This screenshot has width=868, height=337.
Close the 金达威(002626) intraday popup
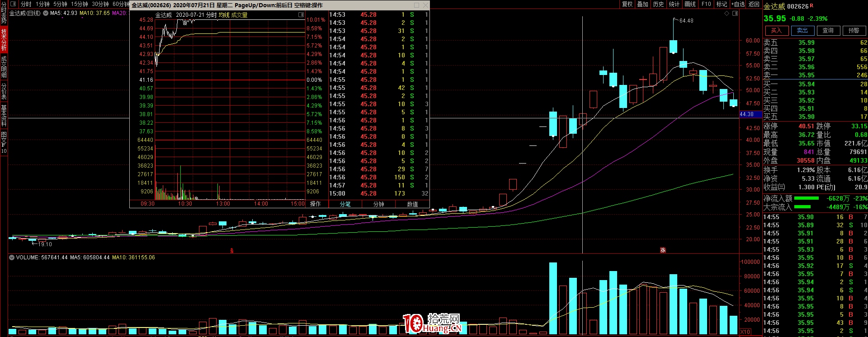tap(425, 5)
